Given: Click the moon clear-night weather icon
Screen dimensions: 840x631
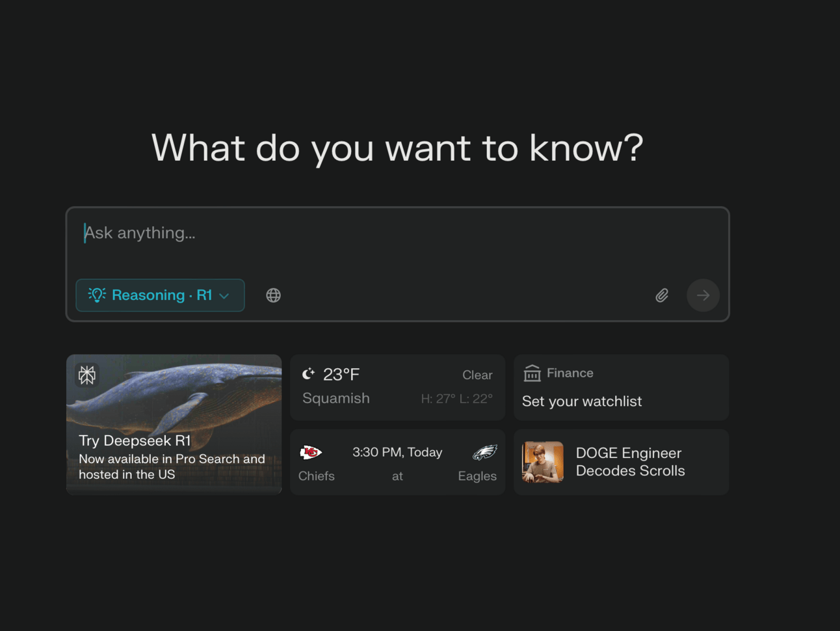Looking at the screenshot, I should [308, 374].
